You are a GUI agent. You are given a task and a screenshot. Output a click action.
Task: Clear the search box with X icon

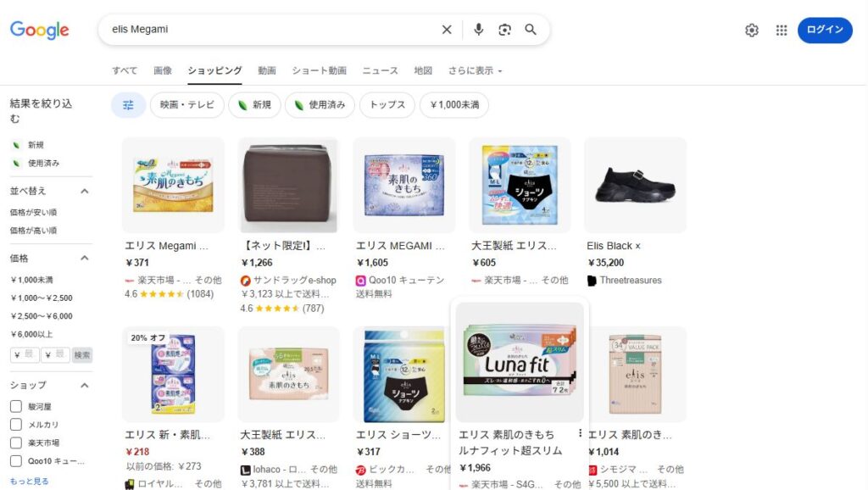pos(447,30)
